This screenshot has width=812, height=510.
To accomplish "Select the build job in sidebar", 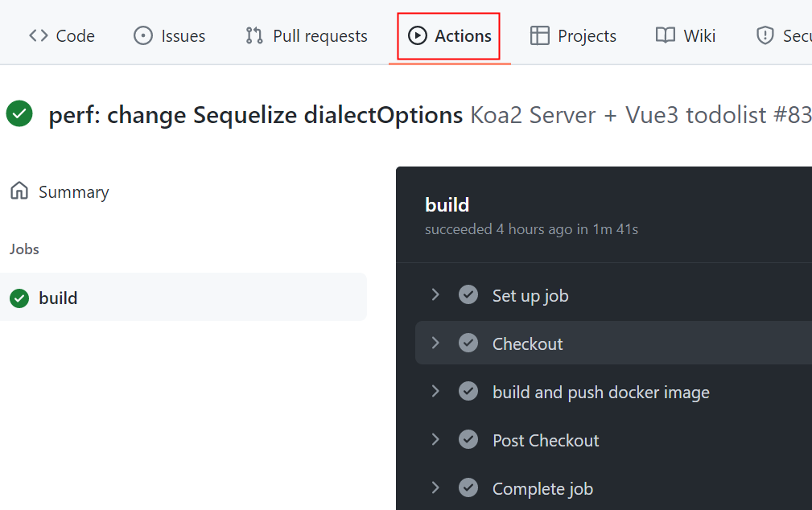I will (x=58, y=298).
